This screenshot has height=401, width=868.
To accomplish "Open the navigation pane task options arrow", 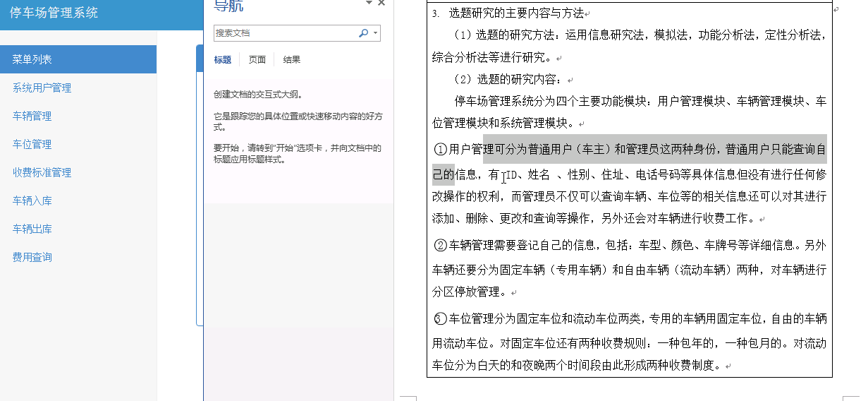I will click(369, 4).
